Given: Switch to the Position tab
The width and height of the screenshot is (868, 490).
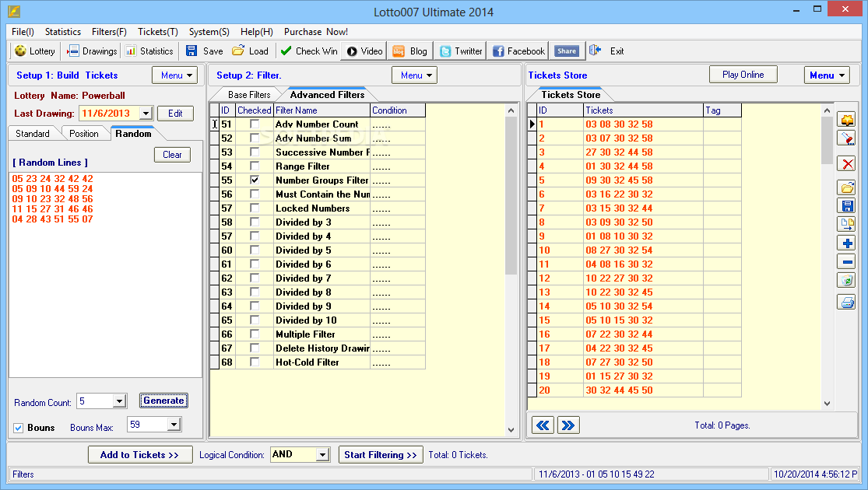Looking at the screenshot, I should tap(83, 133).
